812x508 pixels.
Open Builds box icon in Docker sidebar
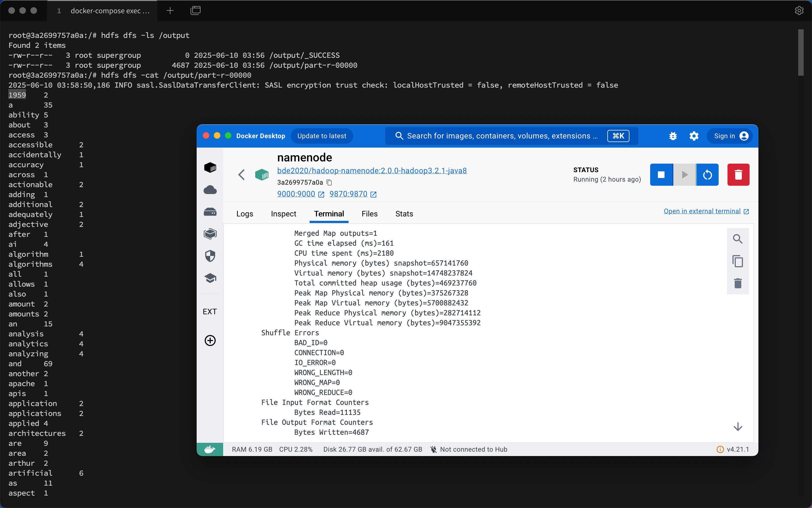[210, 234]
